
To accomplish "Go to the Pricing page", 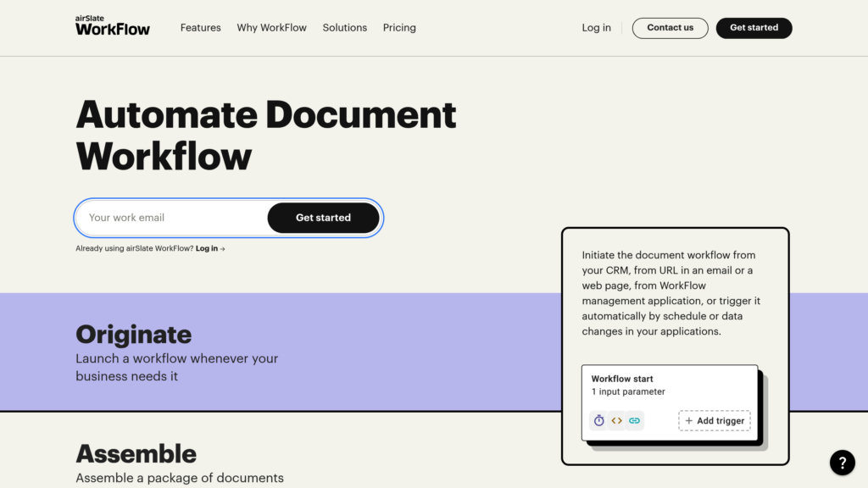I will pos(399,28).
